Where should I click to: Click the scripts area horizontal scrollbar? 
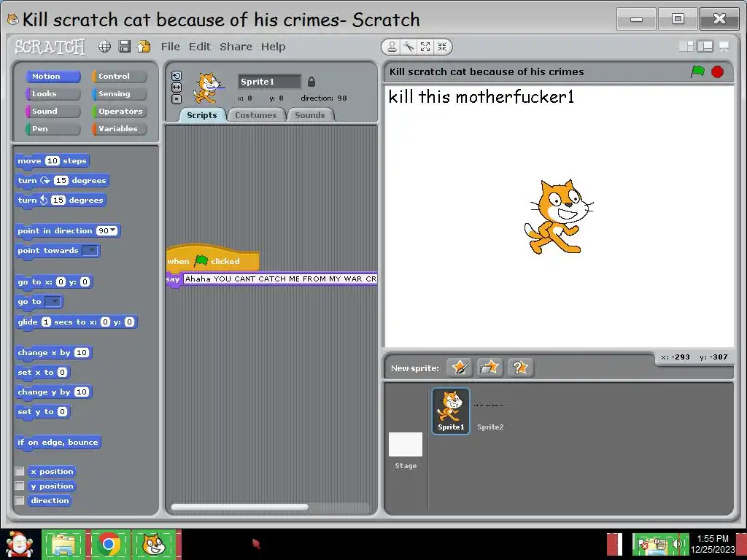[x=239, y=507]
